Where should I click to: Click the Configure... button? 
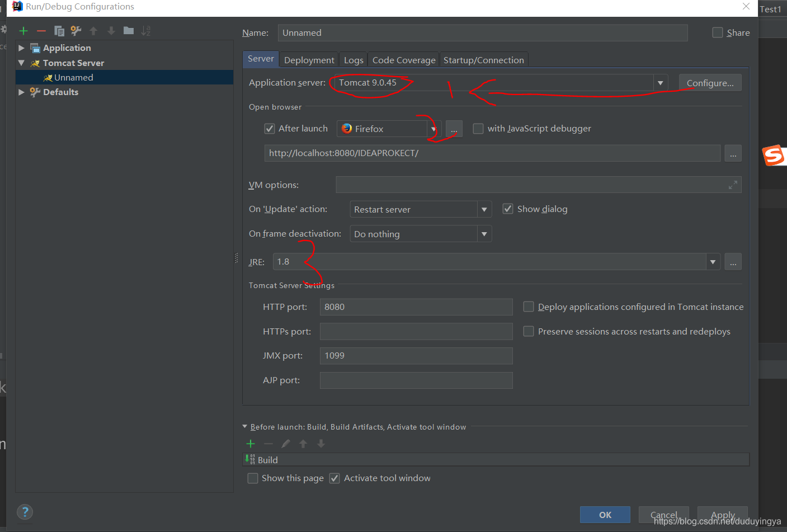[710, 83]
